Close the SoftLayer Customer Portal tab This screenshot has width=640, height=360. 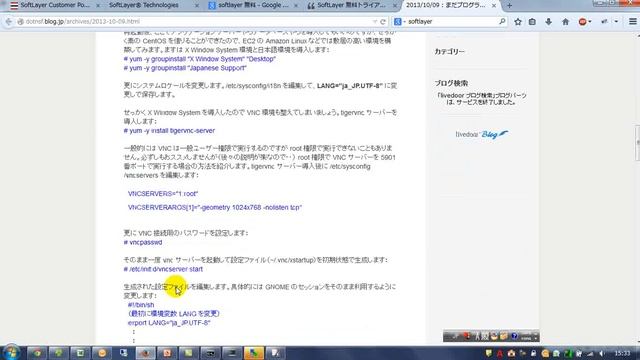98,6
